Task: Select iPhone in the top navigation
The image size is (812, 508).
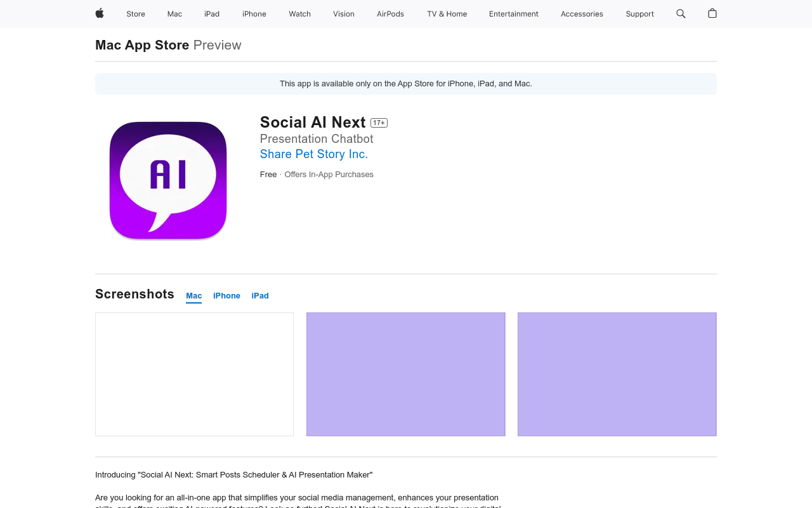Action: (254, 14)
